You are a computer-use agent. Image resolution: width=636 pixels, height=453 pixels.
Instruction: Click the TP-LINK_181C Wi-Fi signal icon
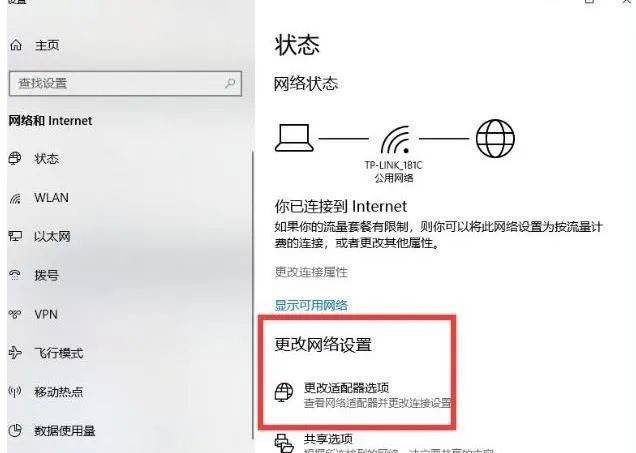pos(395,139)
